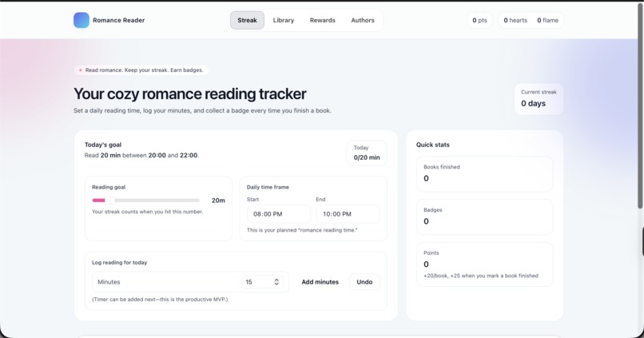
Task: Switch to the Library tab
Action: 284,20
